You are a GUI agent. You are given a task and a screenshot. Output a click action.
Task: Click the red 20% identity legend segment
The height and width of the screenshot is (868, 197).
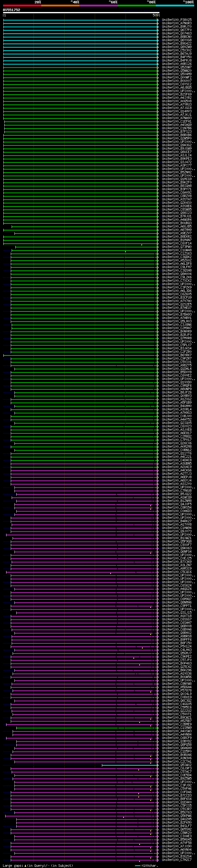tap(22, 6)
